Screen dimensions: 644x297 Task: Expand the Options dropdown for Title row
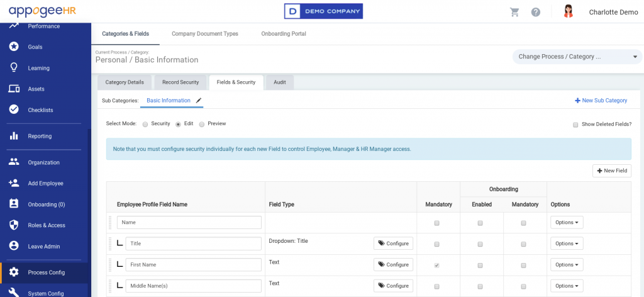567,244
